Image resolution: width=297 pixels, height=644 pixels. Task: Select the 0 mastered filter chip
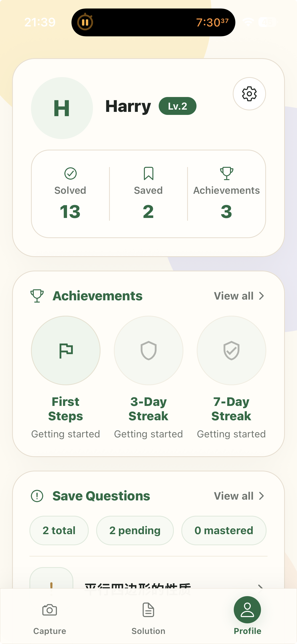(224, 530)
